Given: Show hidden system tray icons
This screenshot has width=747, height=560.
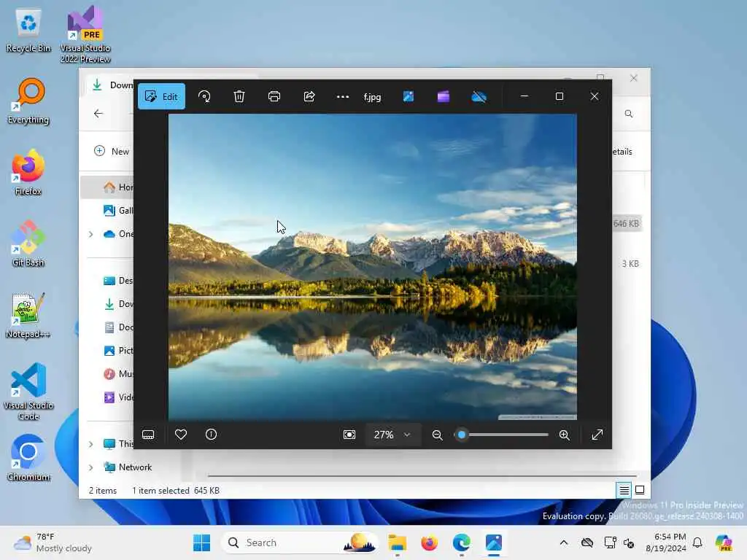Looking at the screenshot, I should 564,542.
